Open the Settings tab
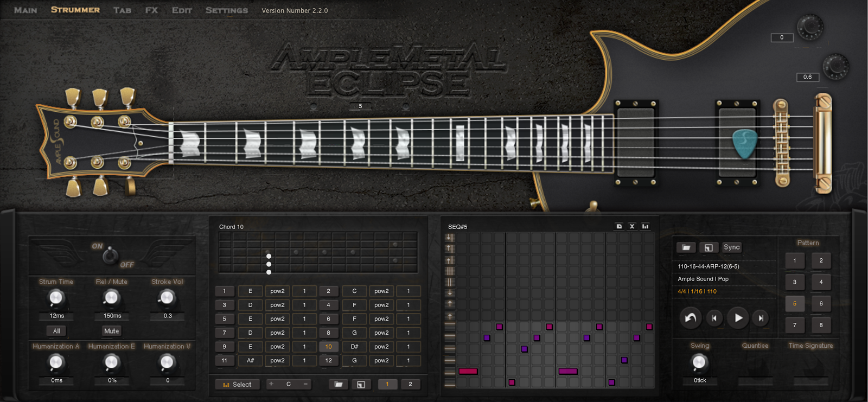Viewport: 868px width, 402px height. pyautogui.click(x=226, y=10)
